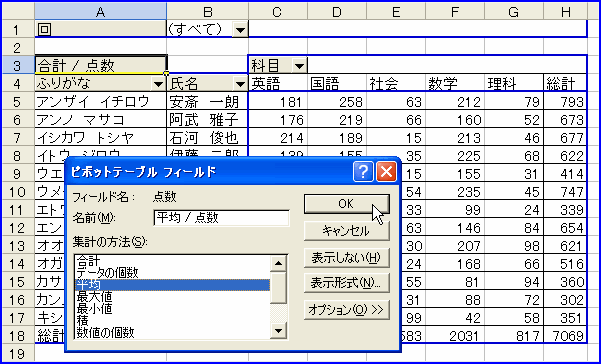
Task: Select column F header
Action: (455, 11)
